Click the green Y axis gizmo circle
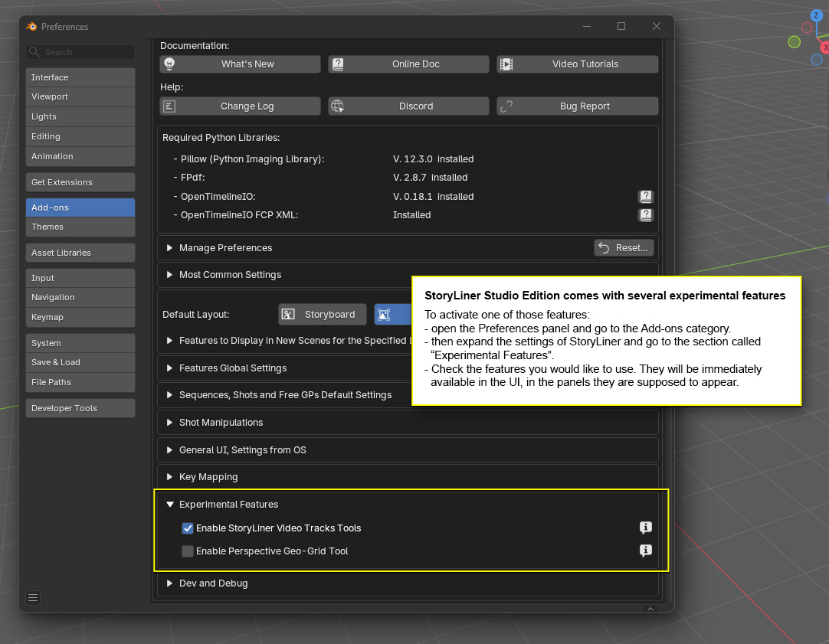The image size is (829, 644). [x=794, y=42]
